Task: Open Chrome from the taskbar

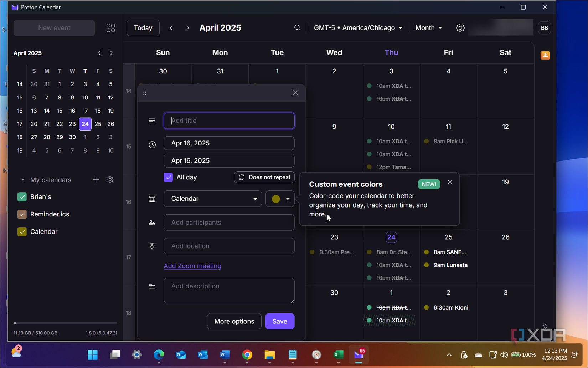Action: click(247, 355)
